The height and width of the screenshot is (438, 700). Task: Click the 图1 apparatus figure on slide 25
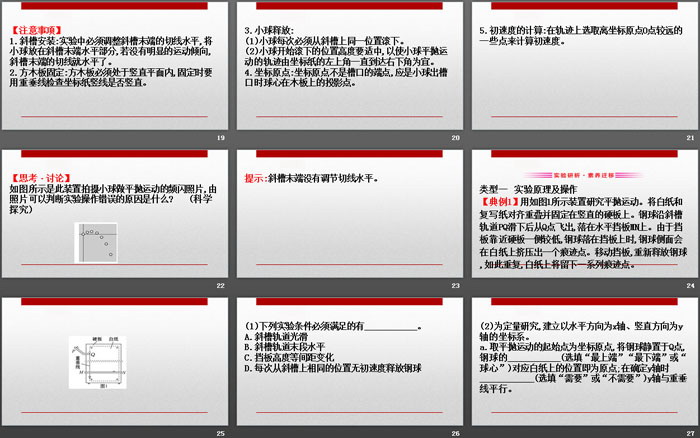coord(97,362)
